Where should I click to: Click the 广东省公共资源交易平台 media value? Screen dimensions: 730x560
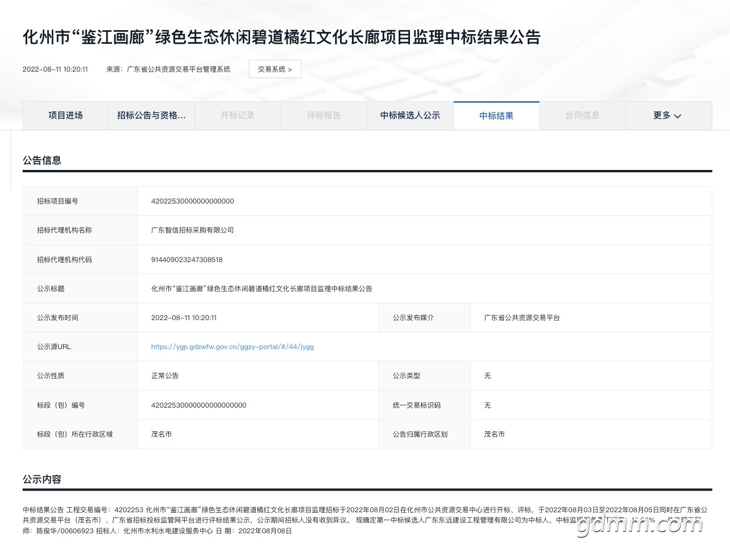(521, 318)
